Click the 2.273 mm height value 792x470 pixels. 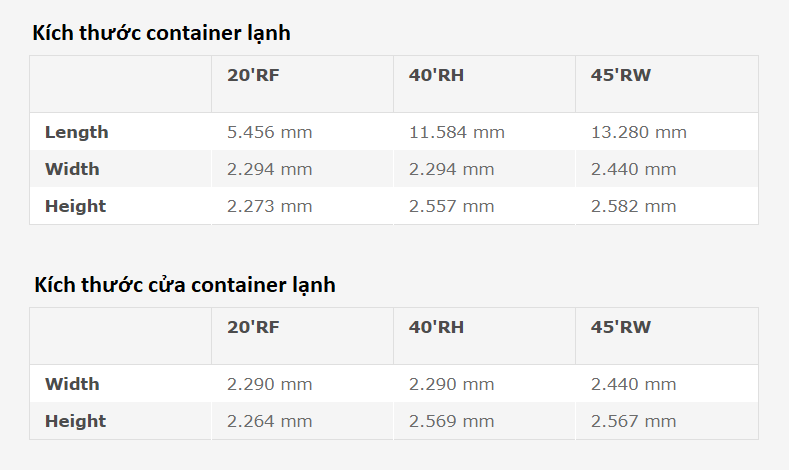click(269, 206)
